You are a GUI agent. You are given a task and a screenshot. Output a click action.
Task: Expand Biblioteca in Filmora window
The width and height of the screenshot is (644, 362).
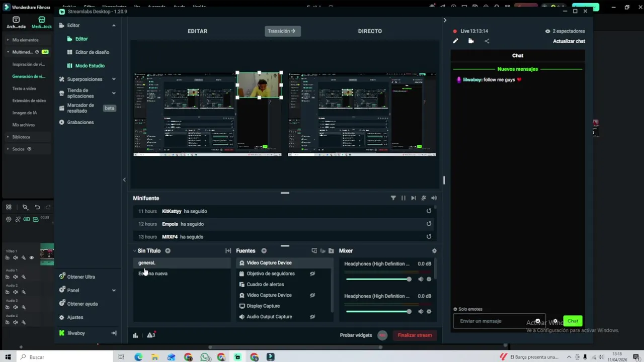click(21, 137)
